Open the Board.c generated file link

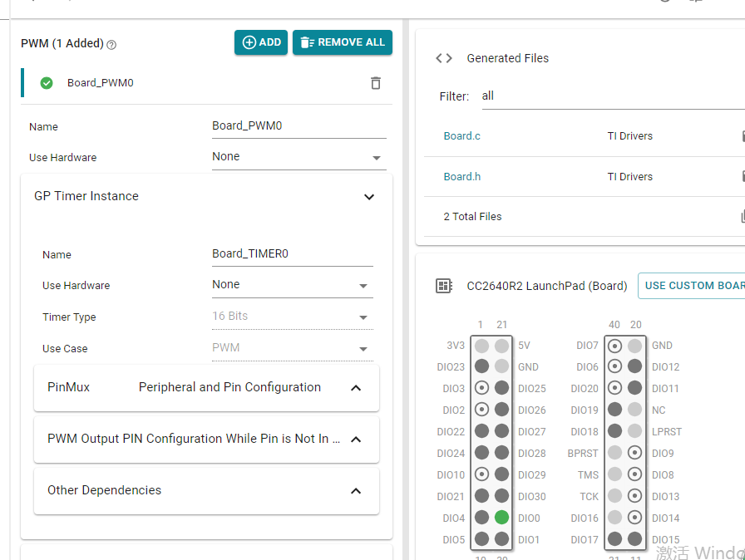coord(462,136)
